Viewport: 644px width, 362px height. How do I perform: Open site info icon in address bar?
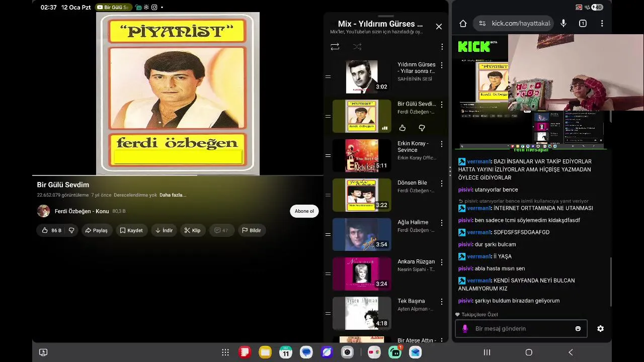click(482, 23)
